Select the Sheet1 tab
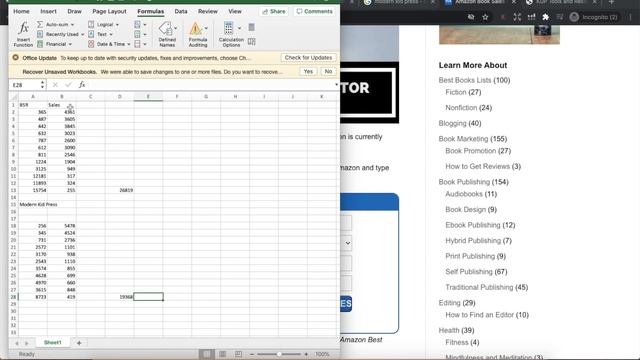This screenshot has width=640, height=360. (53, 343)
